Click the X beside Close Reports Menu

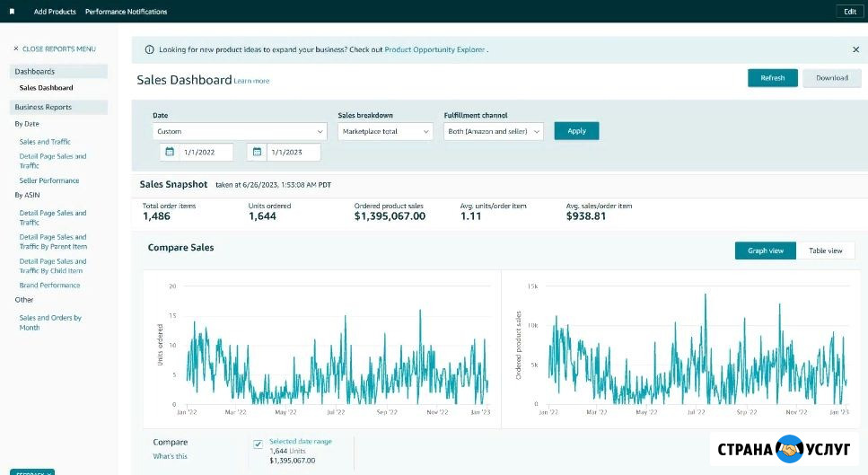(16, 48)
